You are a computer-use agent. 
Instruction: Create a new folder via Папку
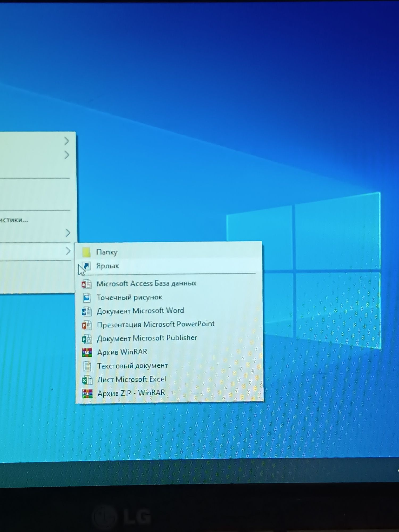(169, 252)
